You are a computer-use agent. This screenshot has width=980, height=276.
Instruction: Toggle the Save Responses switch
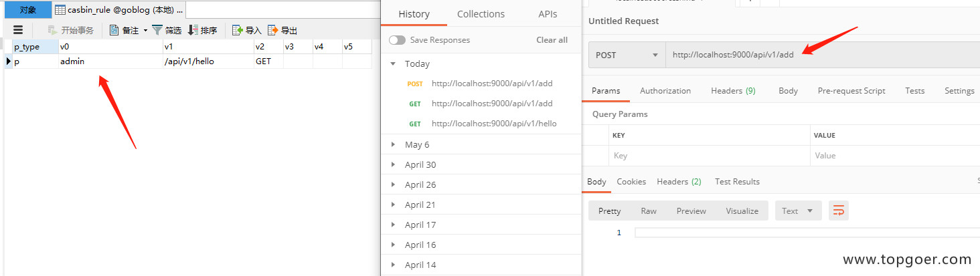tap(397, 40)
